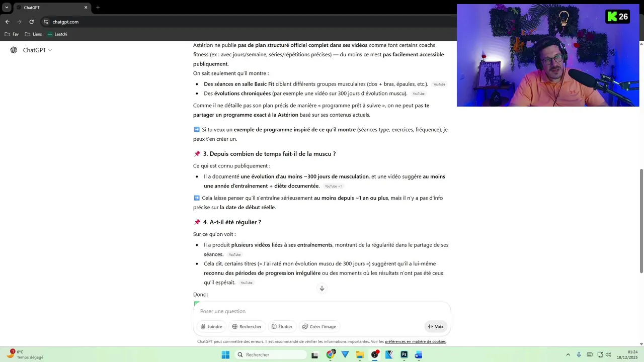View site information icon in address bar

46,22
